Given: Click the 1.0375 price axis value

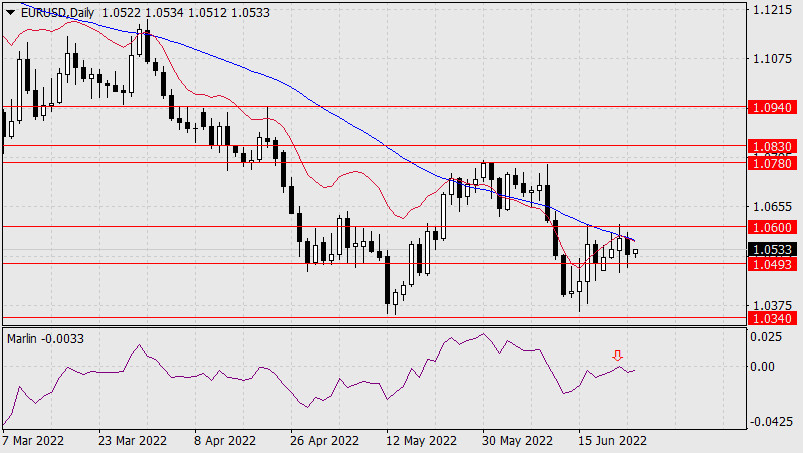Looking at the screenshot, I should click(772, 305).
